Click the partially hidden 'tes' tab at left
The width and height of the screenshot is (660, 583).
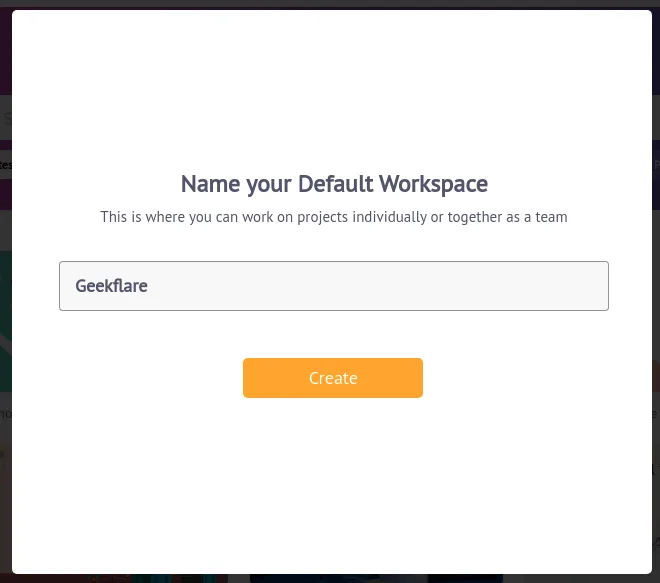(5, 165)
